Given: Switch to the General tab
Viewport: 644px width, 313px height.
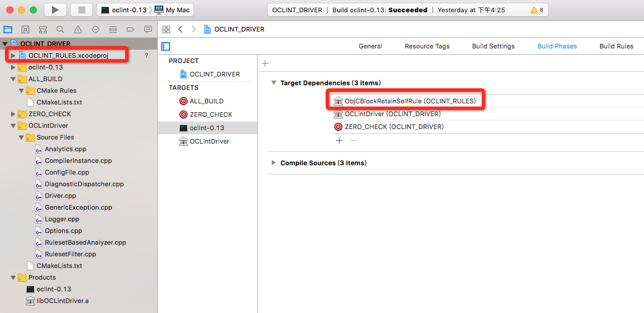Looking at the screenshot, I should pyautogui.click(x=371, y=46).
